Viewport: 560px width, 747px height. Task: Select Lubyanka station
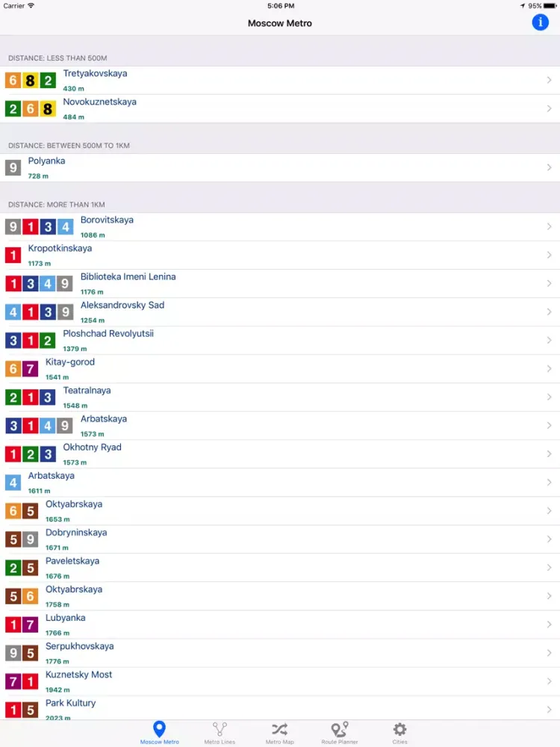click(280, 624)
